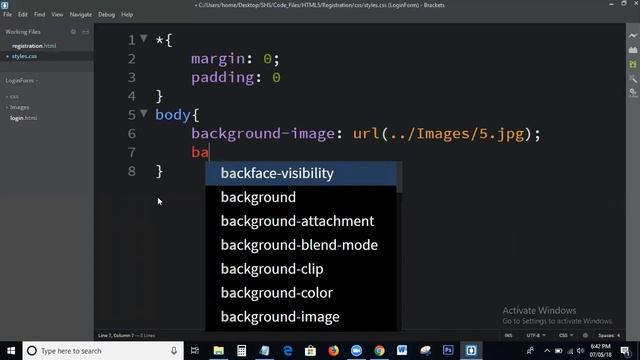Viewport: 640px width, 360px height.
Task: Show hidden system tray icons
Action: pyautogui.click(x=547, y=351)
